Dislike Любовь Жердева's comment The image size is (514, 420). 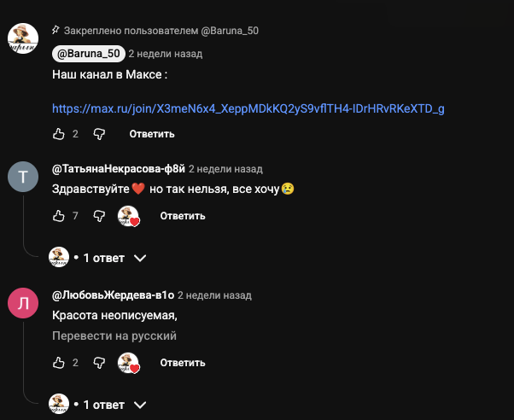[99, 363]
